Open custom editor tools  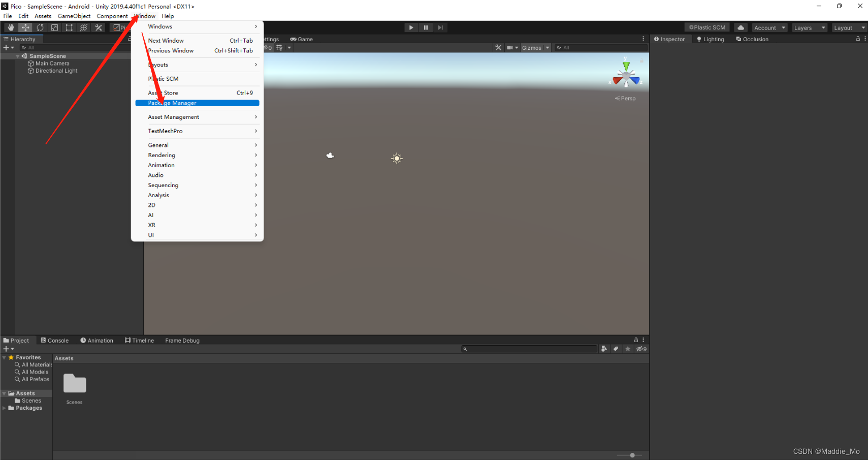click(99, 27)
